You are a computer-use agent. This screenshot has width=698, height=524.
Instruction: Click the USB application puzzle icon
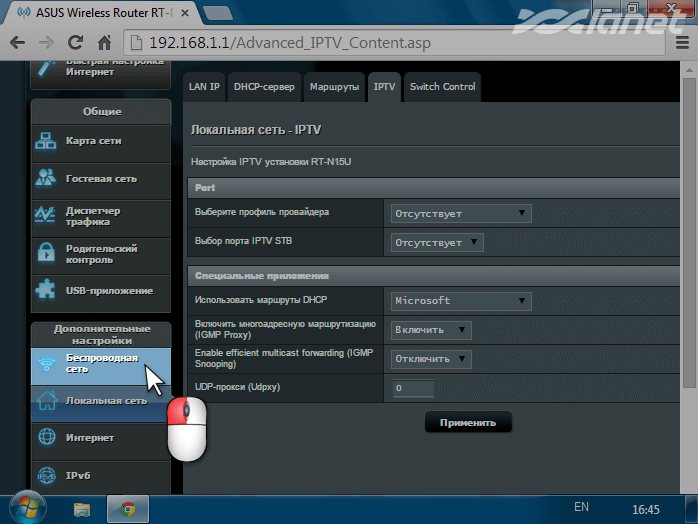pyautogui.click(x=47, y=290)
